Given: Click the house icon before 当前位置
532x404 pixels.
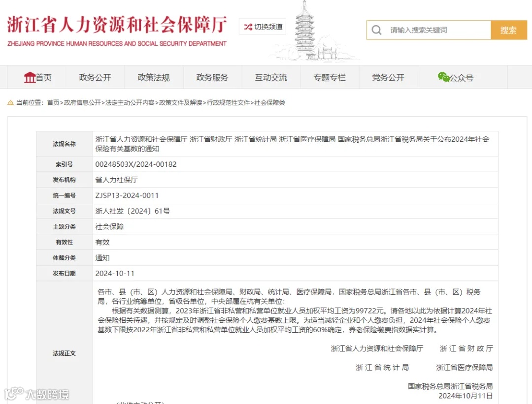Looking at the screenshot, I should pos(10,103).
